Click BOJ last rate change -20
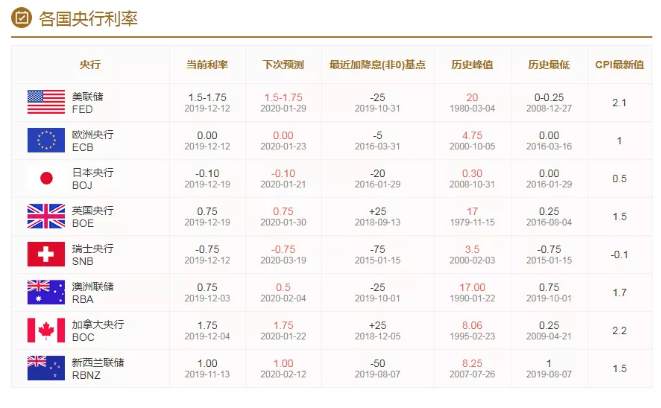661x408 pixels. point(377,173)
